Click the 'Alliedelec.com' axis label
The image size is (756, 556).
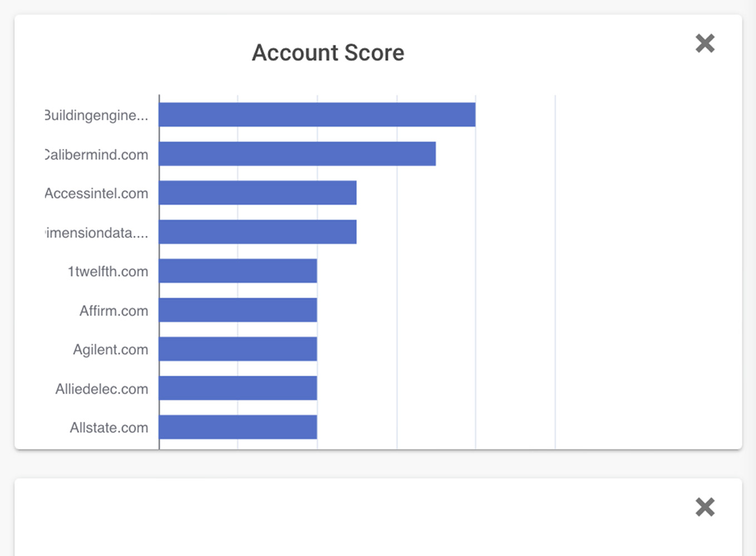point(102,389)
